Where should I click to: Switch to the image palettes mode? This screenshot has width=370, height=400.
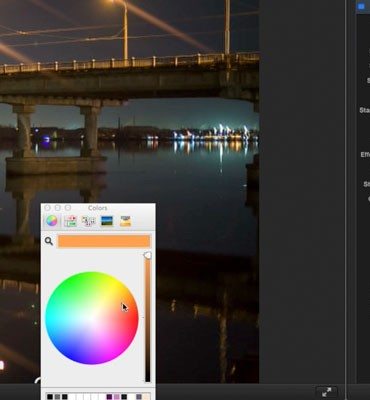click(107, 221)
